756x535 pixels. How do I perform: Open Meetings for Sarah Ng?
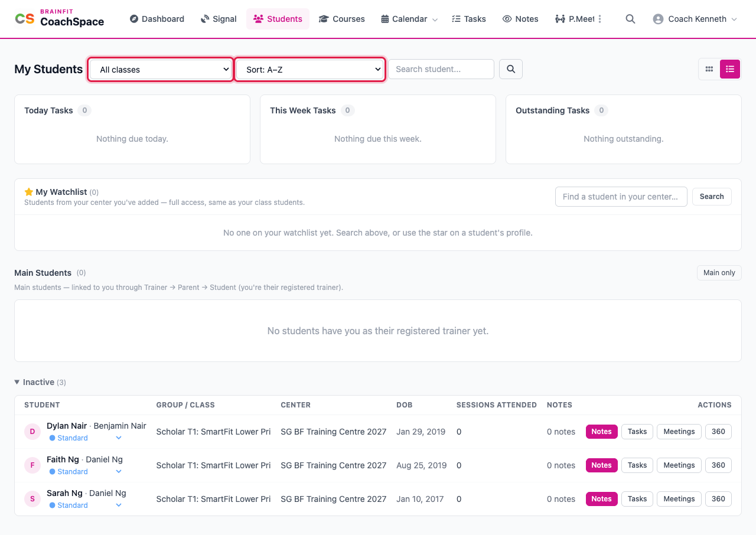tap(679, 499)
